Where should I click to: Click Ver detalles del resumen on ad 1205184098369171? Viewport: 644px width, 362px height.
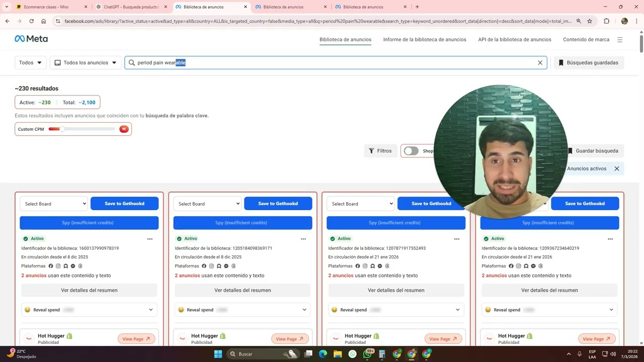pos(243,290)
